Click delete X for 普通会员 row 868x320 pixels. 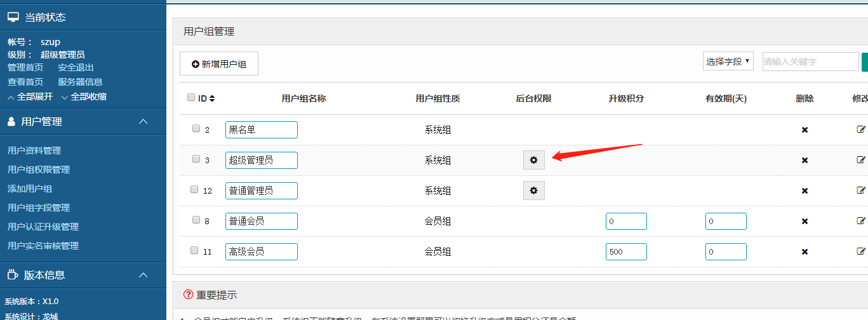pos(805,221)
